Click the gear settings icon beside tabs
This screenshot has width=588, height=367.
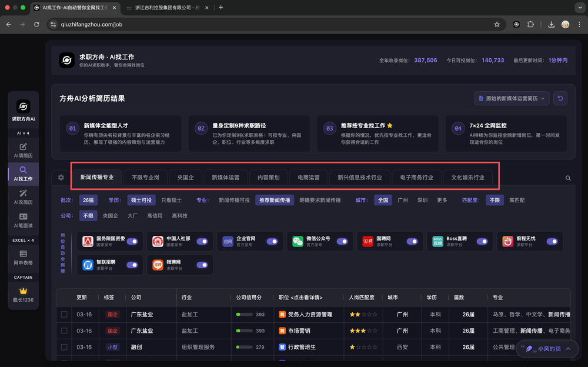click(x=61, y=178)
